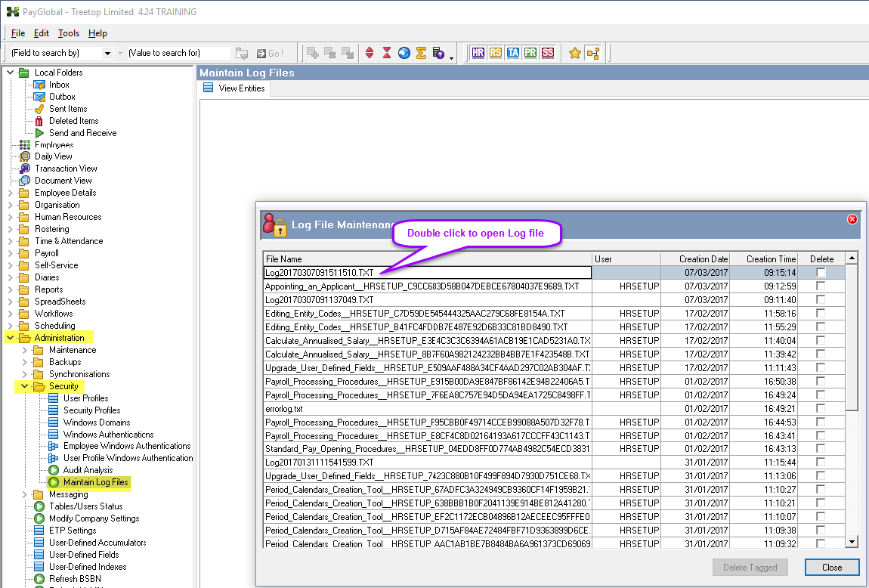Image resolution: width=869 pixels, height=588 pixels.
Task: Expand the Maintenance folder
Action: click(x=24, y=350)
